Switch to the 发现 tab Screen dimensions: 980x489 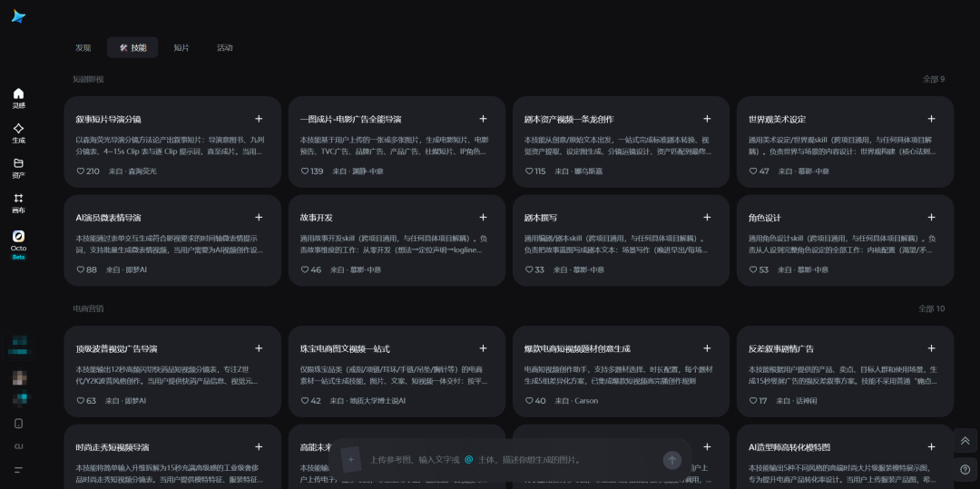(x=83, y=47)
